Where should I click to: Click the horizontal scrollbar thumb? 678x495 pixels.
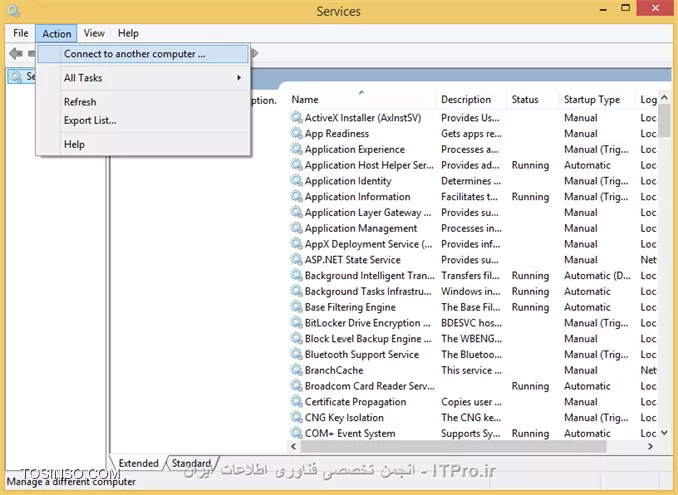coord(454,447)
